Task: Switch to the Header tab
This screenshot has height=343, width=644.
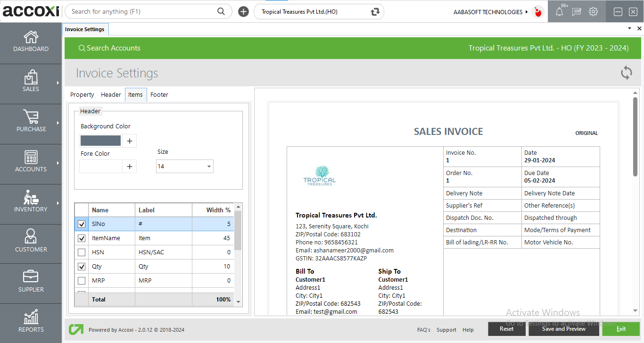Action: point(111,95)
